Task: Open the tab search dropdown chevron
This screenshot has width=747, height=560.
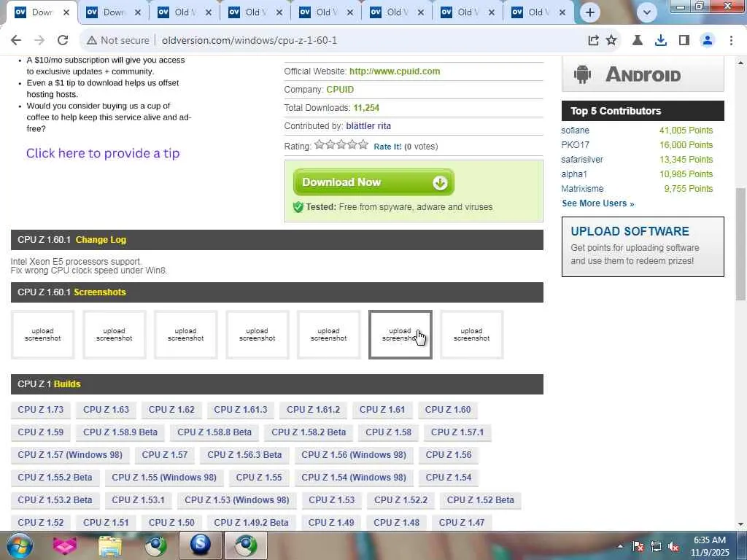Action: pyautogui.click(x=646, y=12)
